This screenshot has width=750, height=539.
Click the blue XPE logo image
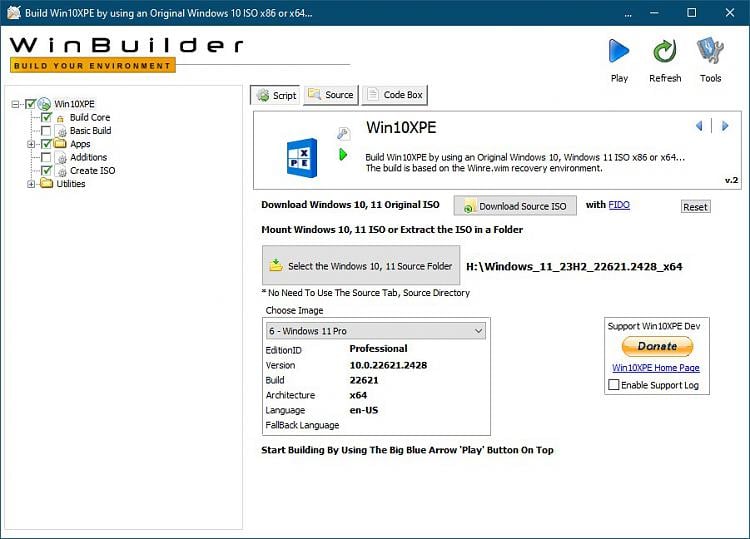[301, 157]
